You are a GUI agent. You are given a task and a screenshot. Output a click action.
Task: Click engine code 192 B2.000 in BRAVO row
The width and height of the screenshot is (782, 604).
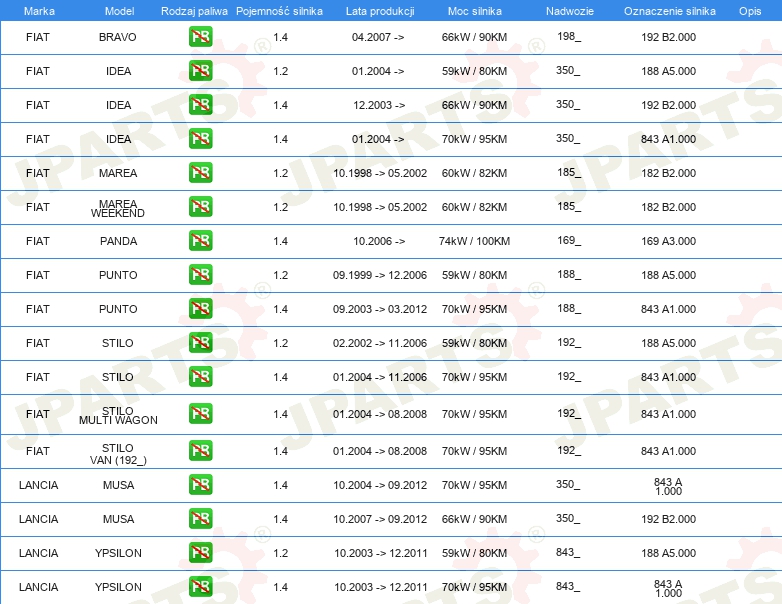668,37
